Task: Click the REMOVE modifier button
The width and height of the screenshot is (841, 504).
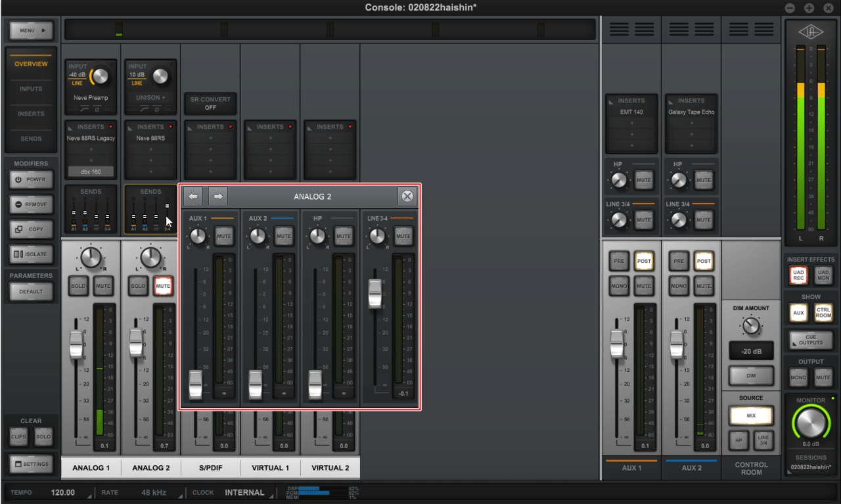Action: point(31,204)
